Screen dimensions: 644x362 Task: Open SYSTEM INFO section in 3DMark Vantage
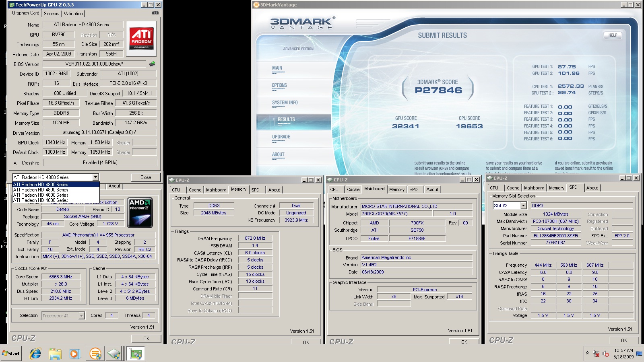coord(285,103)
